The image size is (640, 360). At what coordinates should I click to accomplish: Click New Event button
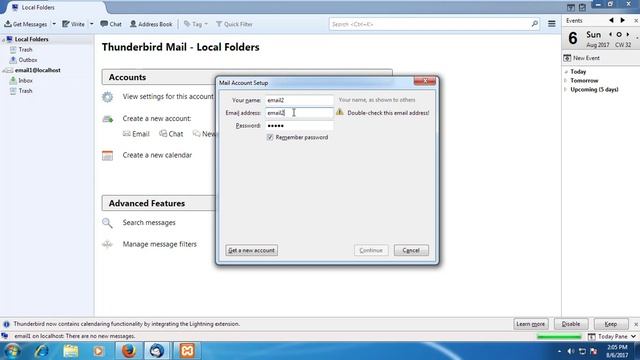(x=582, y=58)
